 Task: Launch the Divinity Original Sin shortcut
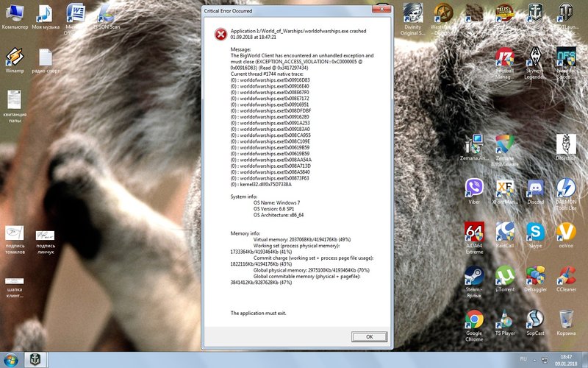coord(413,19)
